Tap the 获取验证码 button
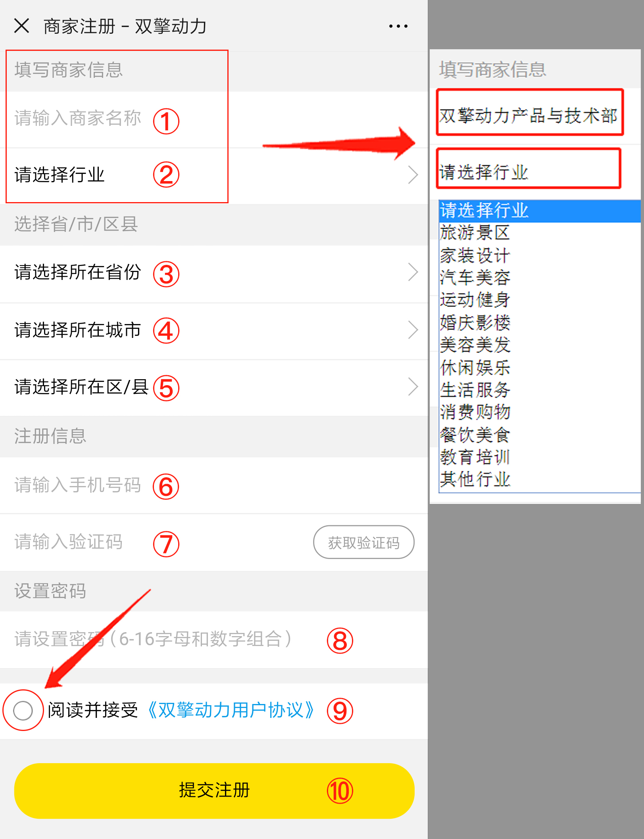This screenshot has height=839, width=644. click(363, 542)
